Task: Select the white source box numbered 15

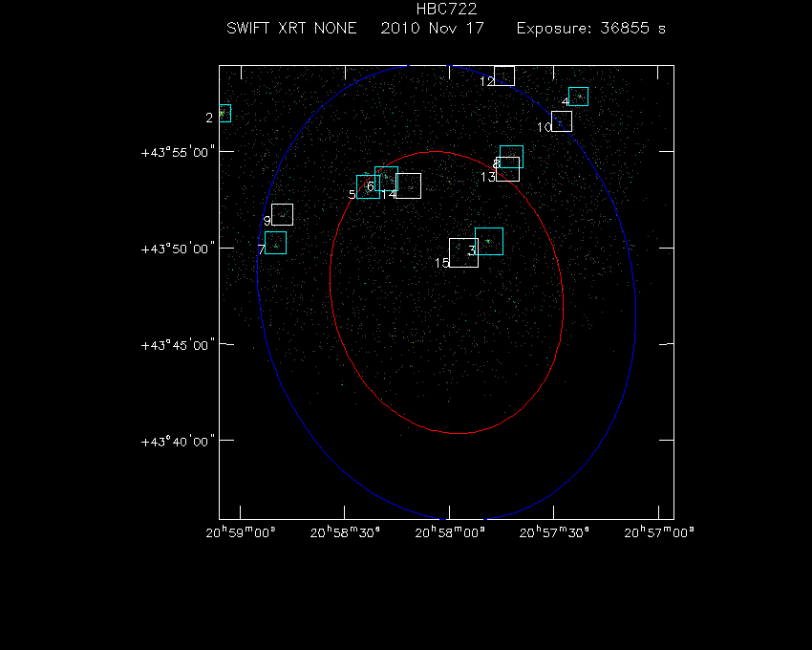Action: [x=463, y=253]
